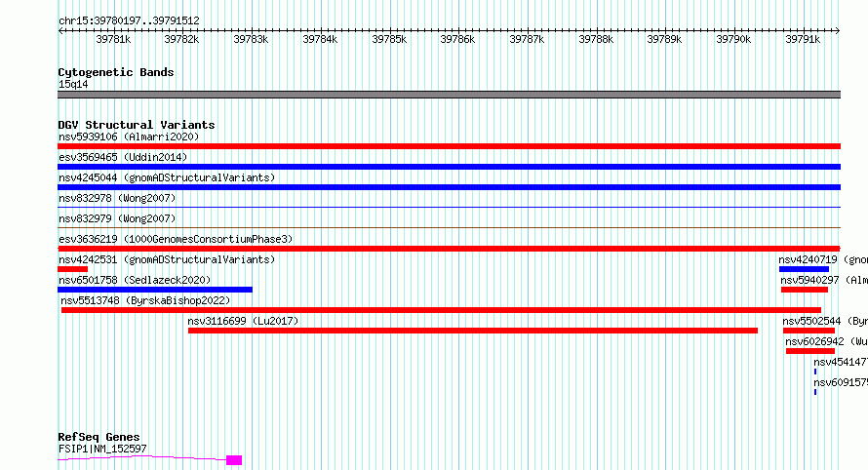Screen dimensions: 868x470
Task: Click the 15q14 band label
Action: tap(73, 84)
